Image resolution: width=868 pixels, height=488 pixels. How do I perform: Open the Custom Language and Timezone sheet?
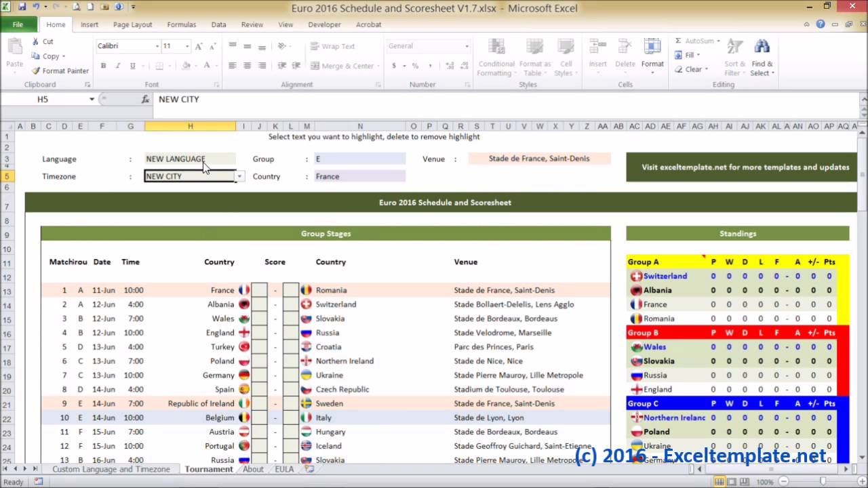(111, 469)
